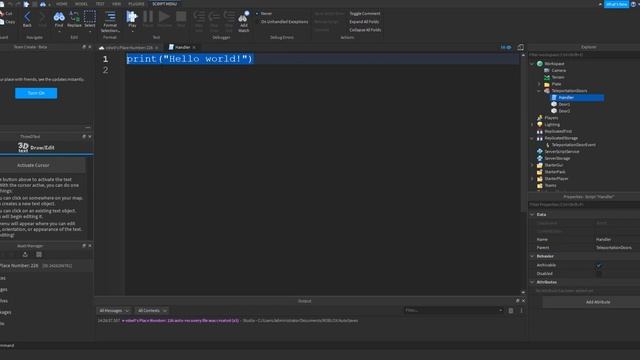Collapse the Workspace tree node
The height and width of the screenshot is (360, 640).
532,64
